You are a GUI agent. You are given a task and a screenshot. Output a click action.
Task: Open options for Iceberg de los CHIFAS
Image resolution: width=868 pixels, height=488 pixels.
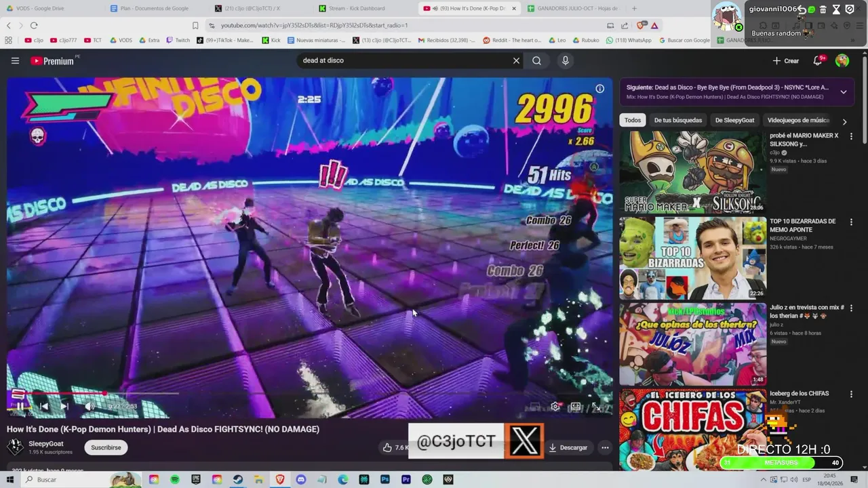851,394
